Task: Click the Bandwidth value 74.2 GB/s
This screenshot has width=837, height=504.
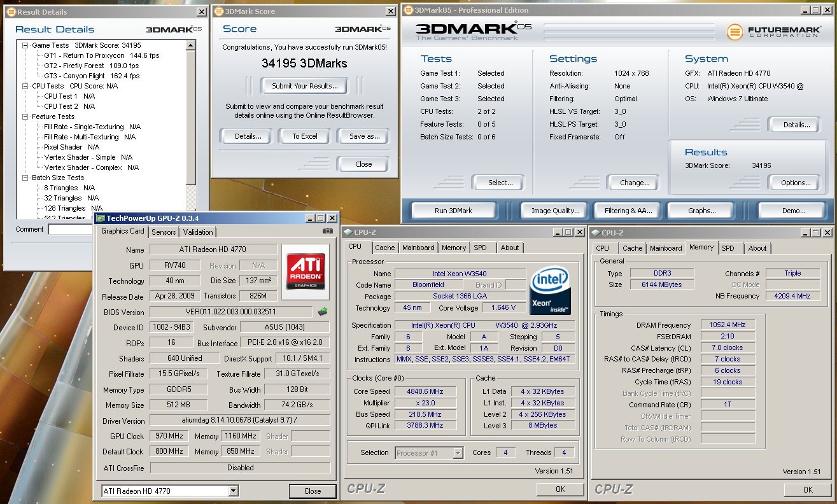Action: pos(297,405)
